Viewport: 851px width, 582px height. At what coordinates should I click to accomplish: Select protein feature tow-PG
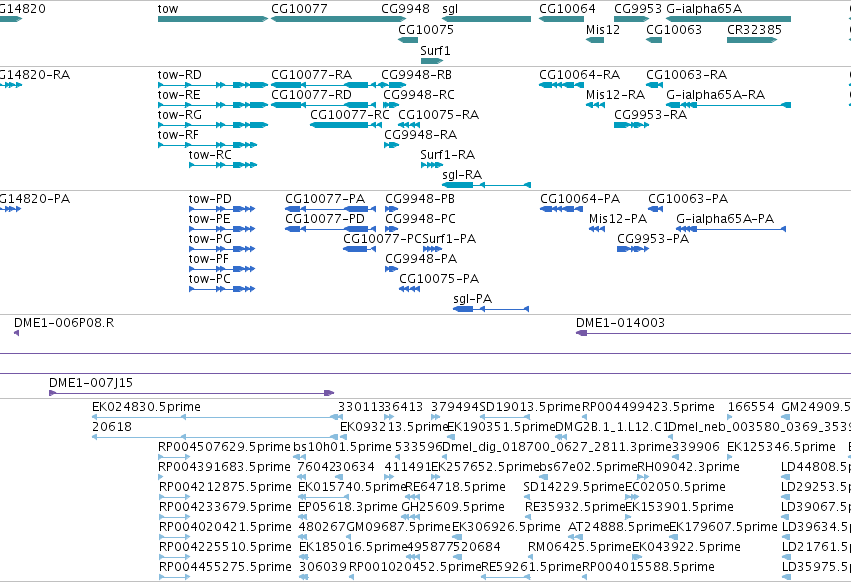point(222,249)
